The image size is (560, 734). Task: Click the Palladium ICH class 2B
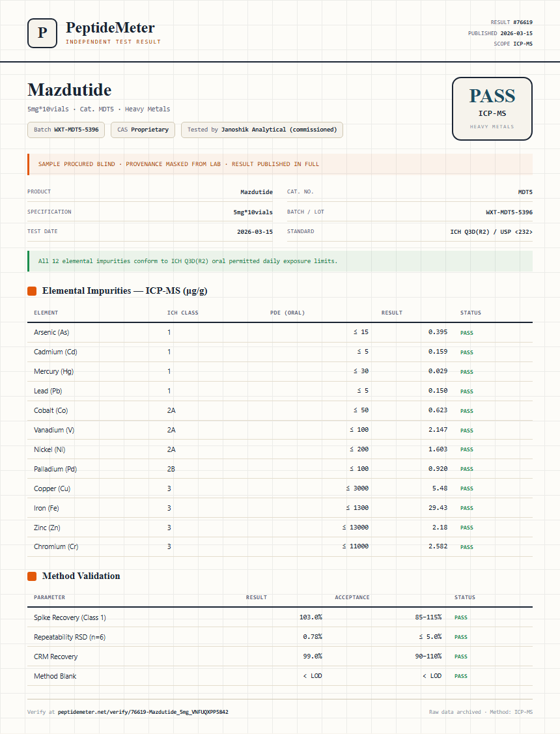pos(171,469)
